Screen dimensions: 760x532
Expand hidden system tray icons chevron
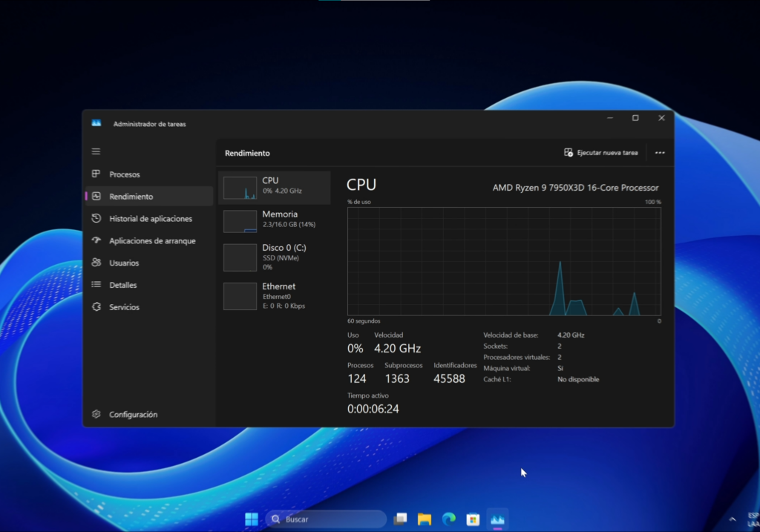[733, 519]
